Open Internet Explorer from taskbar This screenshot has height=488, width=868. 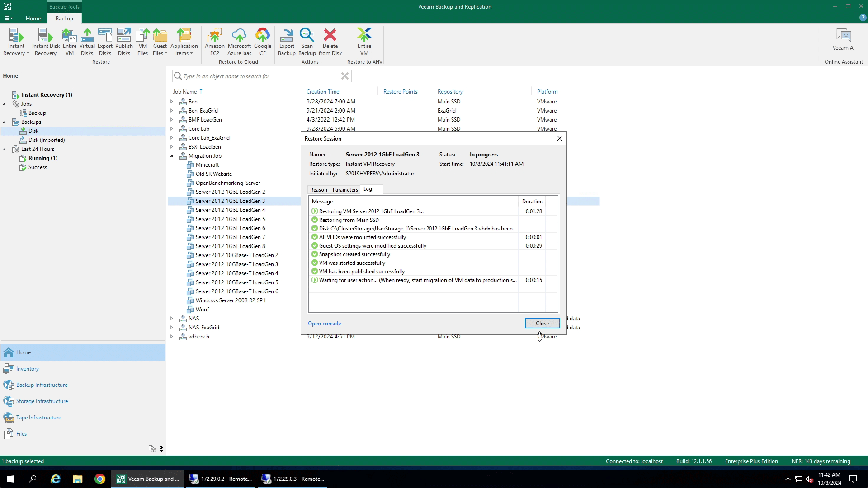[x=55, y=479]
